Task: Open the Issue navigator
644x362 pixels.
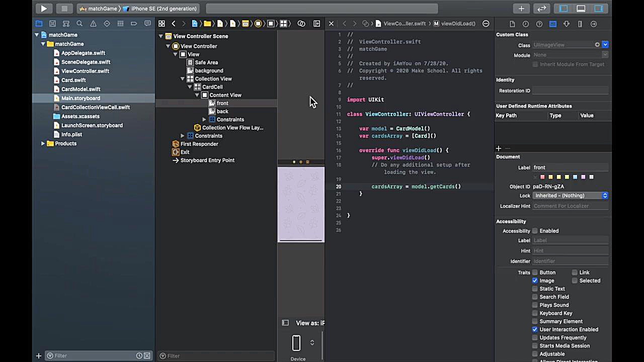Action: coord(93,24)
